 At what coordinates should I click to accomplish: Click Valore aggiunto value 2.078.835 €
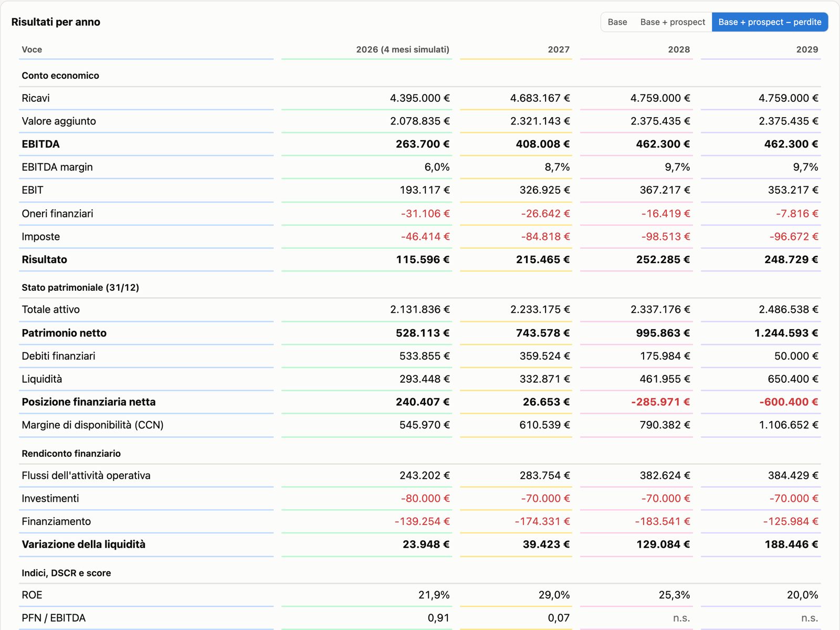point(420,121)
